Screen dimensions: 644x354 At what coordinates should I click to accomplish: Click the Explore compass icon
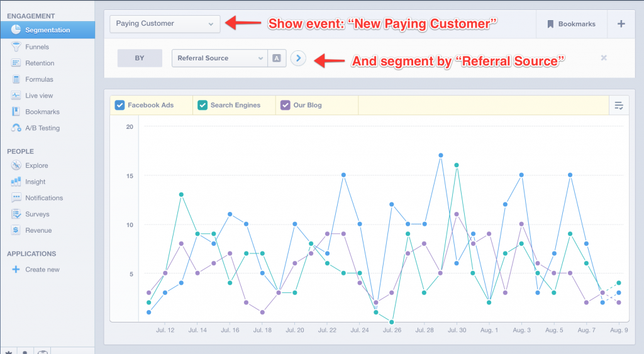16,165
